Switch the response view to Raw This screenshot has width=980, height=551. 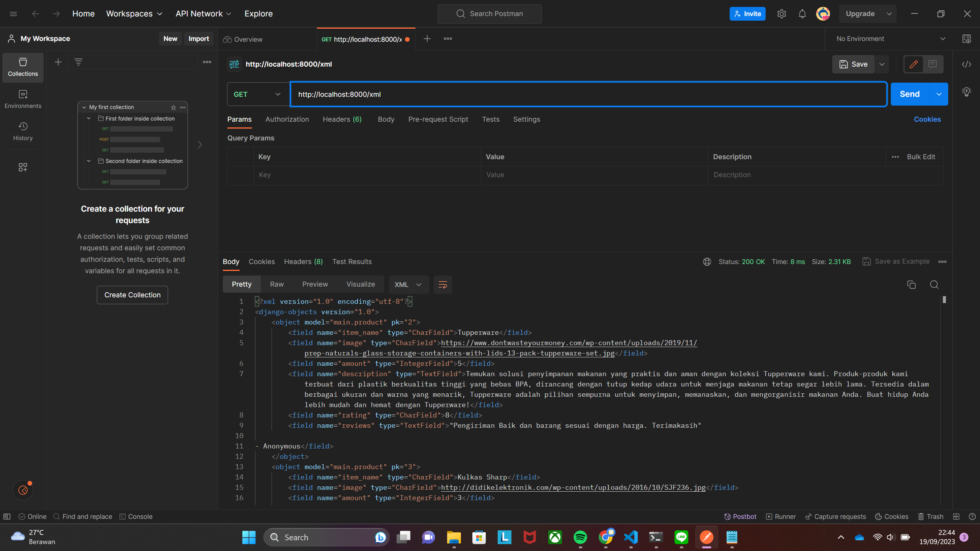pos(276,284)
